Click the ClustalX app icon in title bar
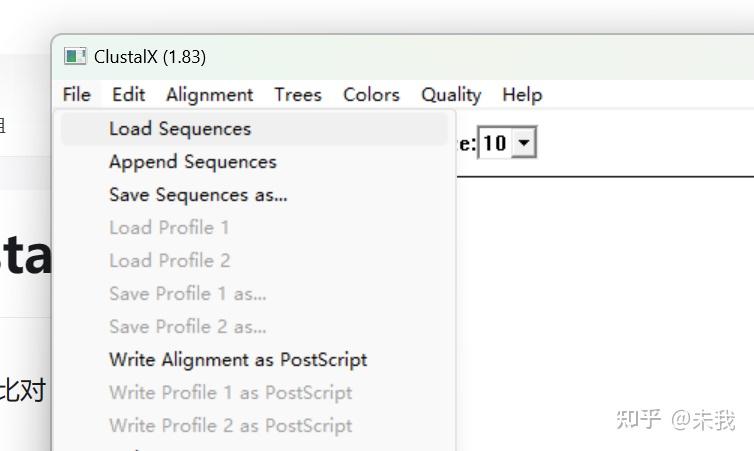 click(x=75, y=57)
